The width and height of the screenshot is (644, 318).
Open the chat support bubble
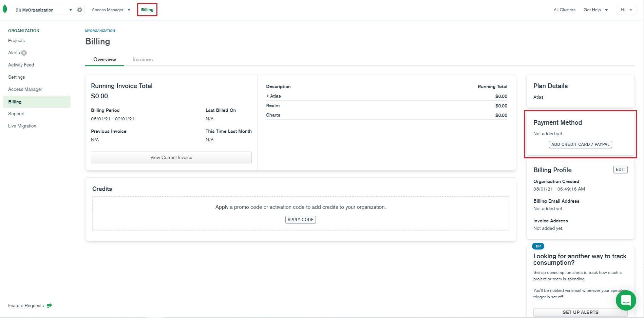[x=626, y=300]
